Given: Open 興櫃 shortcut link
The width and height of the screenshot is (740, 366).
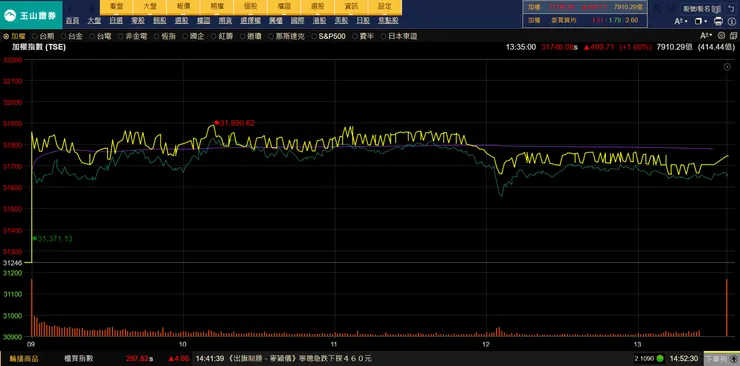Looking at the screenshot, I should click(276, 21).
